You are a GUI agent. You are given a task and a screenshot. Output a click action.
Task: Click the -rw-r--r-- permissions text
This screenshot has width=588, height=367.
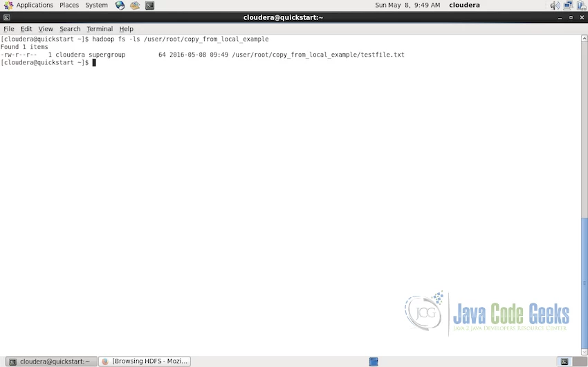pyautogui.click(x=19, y=55)
